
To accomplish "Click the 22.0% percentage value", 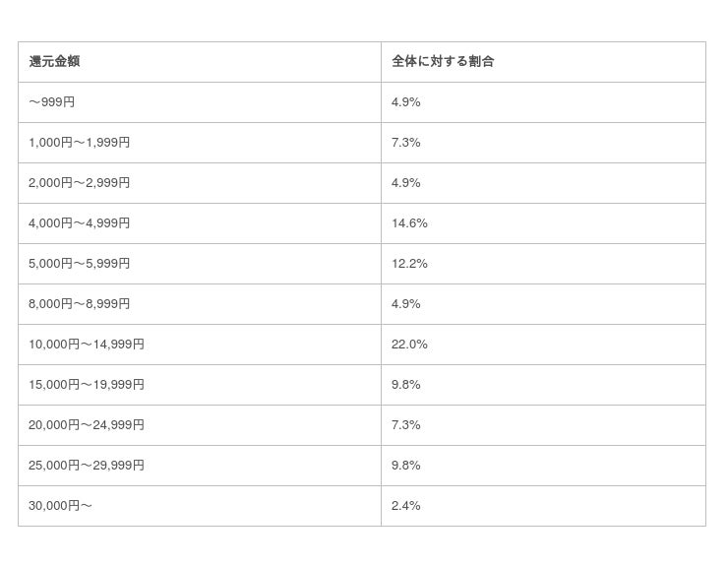I will point(409,345).
